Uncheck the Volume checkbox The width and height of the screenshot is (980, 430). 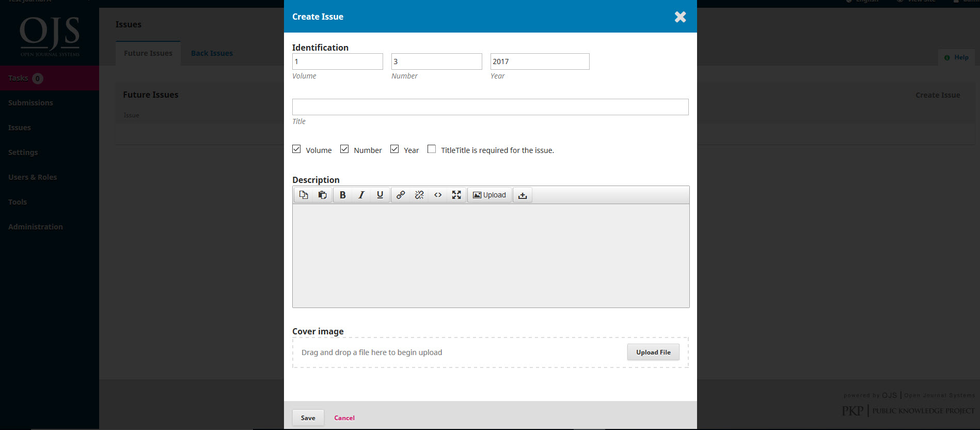point(296,149)
